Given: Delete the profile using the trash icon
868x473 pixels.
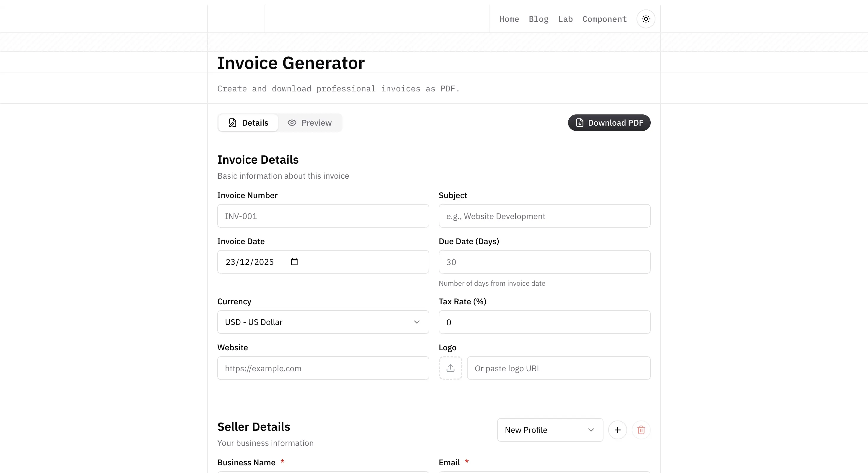Looking at the screenshot, I should click(x=641, y=430).
